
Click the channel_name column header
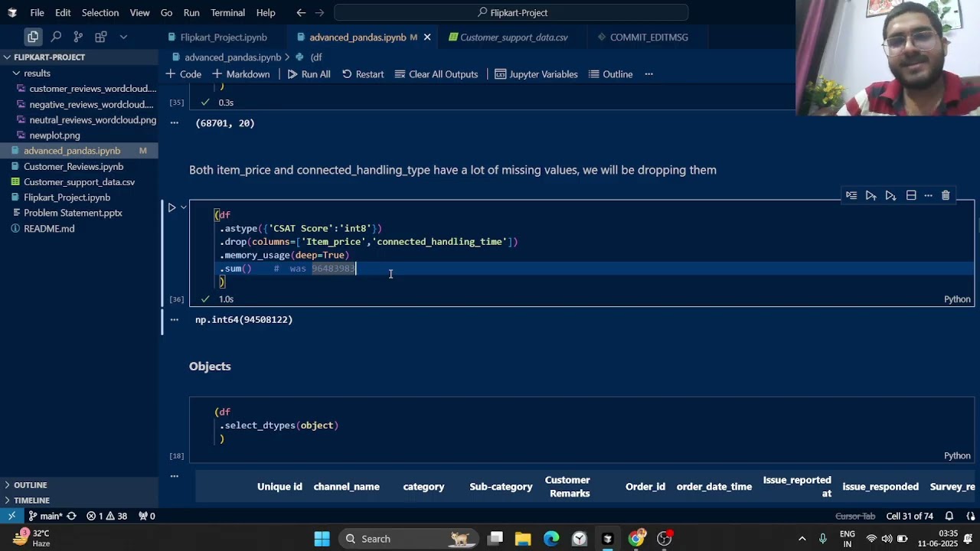(x=346, y=487)
